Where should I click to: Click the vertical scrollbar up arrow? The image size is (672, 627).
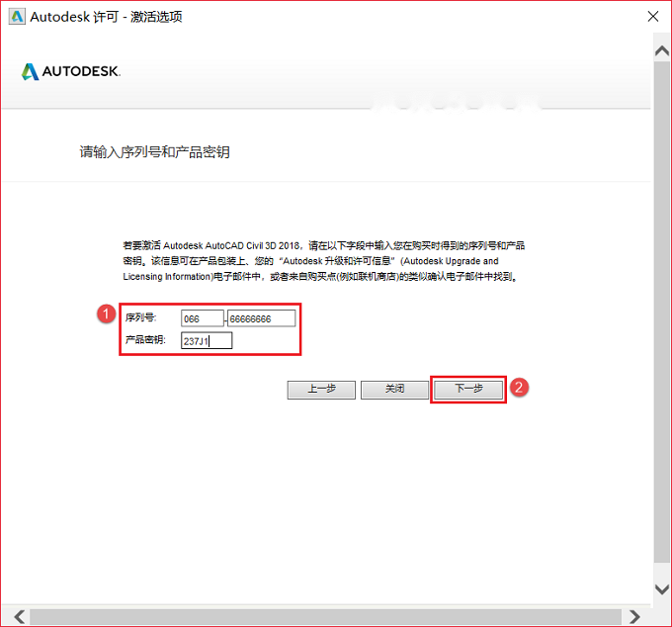coord(662,51)
